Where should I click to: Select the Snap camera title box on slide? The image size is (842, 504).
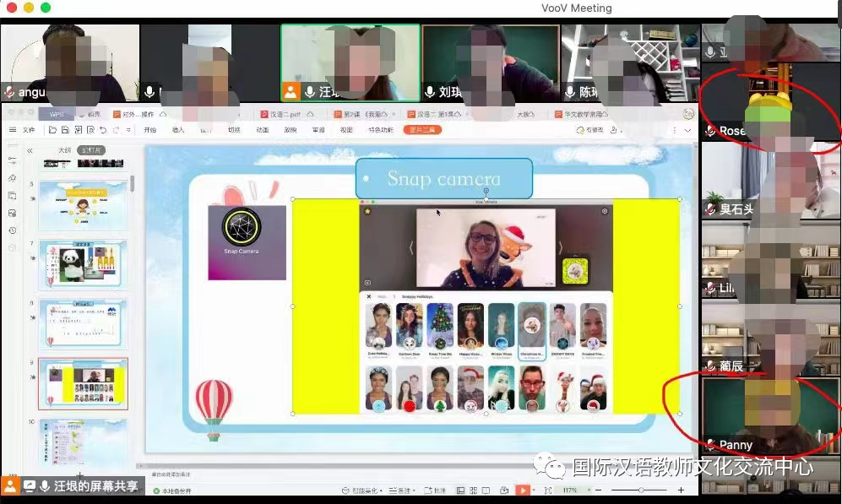tap(444, 178)
